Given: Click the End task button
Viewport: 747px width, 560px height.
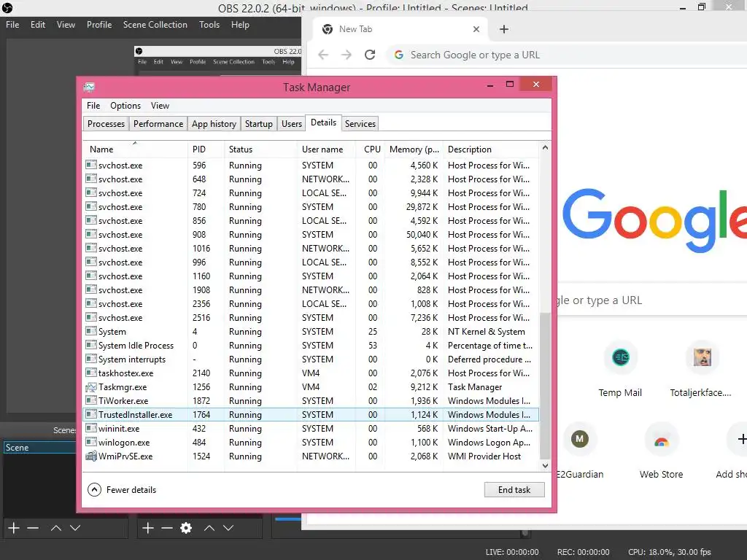Looking at the screenshot, I should (x=514, y=489).
